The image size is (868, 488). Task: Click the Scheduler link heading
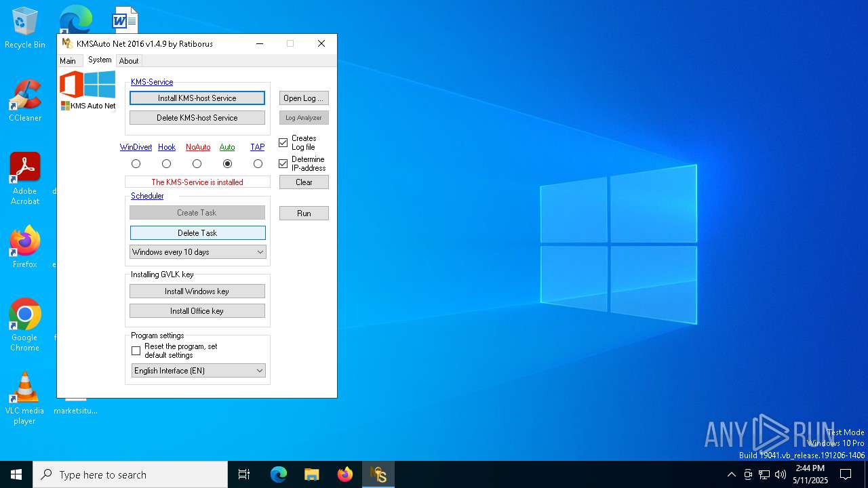pyautogui.click(x=147, y=196)
